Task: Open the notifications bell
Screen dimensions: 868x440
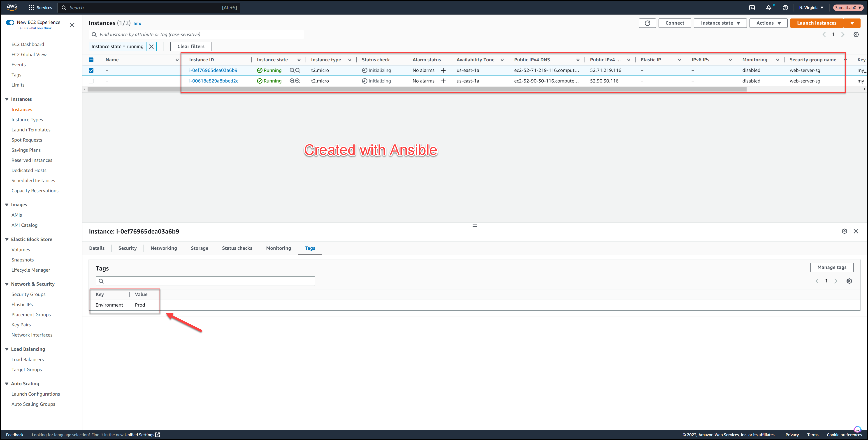Action: [769, 7]
